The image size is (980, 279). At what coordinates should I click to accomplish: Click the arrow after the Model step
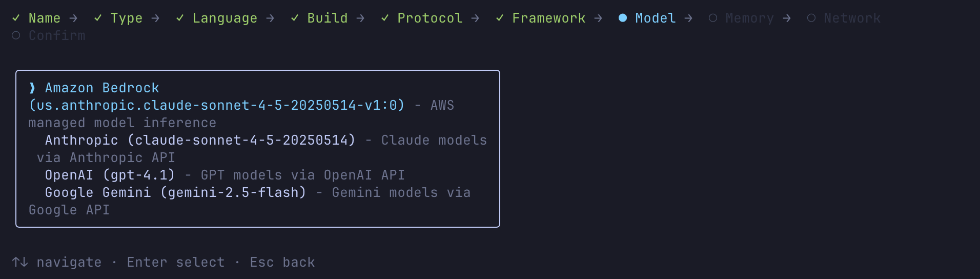pos(688,18)
